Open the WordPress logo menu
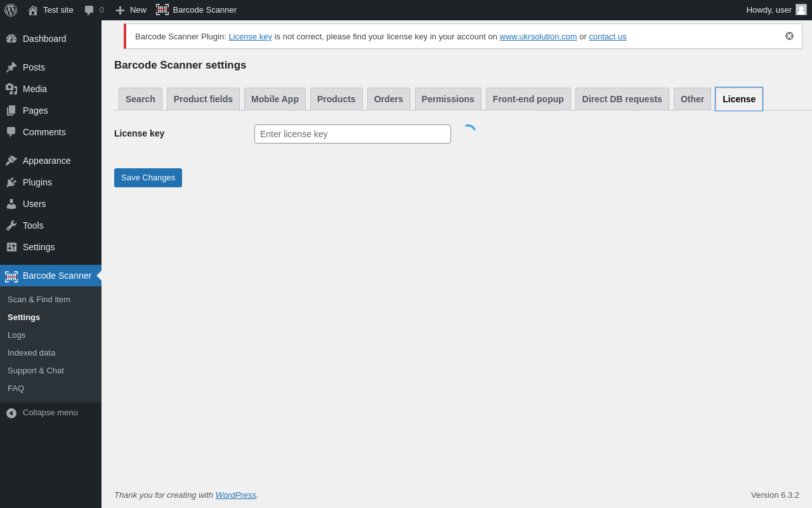The image size is (812, 508). 11,10
